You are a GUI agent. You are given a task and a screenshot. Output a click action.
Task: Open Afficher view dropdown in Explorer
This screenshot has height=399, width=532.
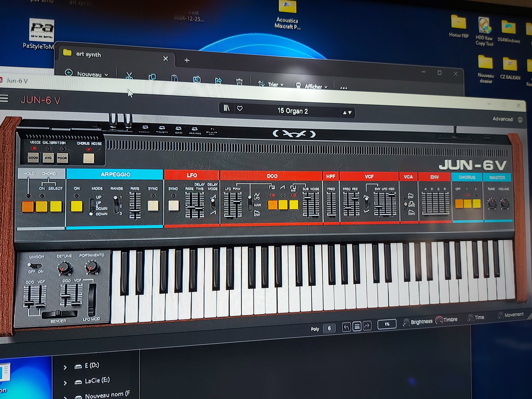[311, 86]
